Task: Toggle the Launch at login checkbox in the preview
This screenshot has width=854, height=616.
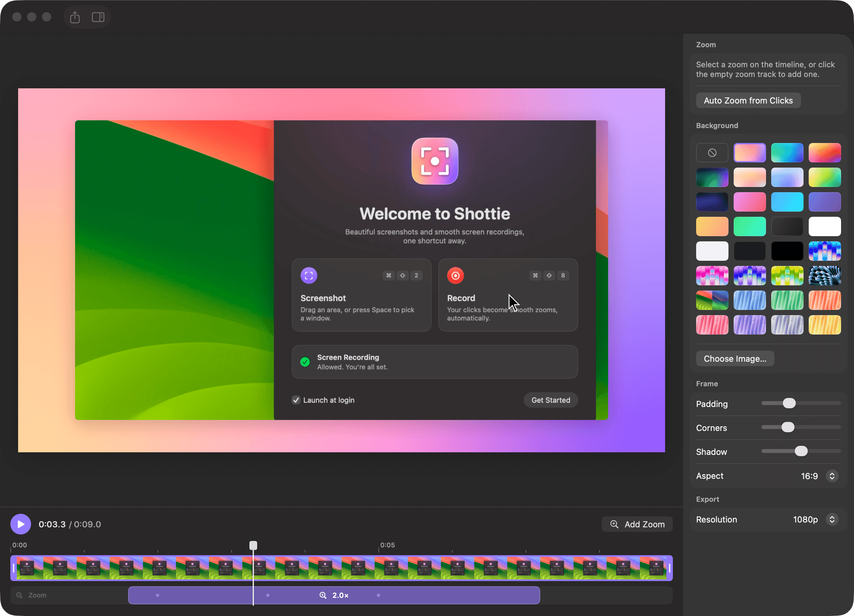Action: (296, 400)
